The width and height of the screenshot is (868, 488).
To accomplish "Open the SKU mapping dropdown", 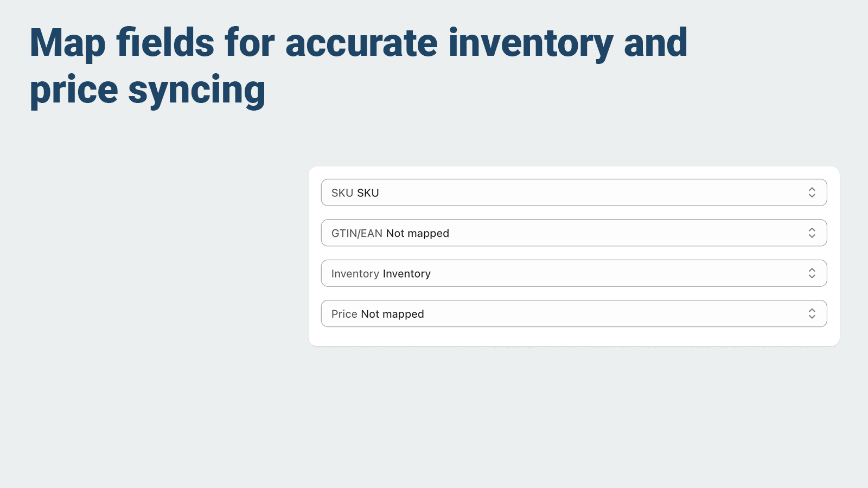I will pyautogui.click(x=573, y=192).
